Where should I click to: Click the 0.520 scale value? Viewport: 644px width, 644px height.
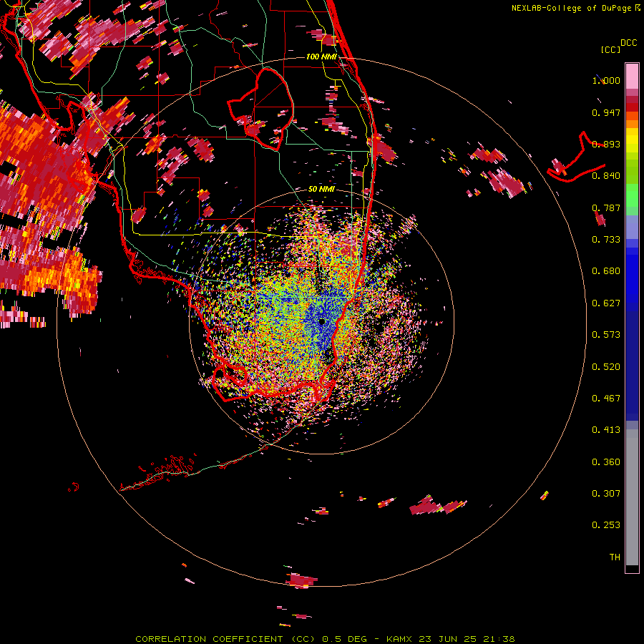pos(606,367)
